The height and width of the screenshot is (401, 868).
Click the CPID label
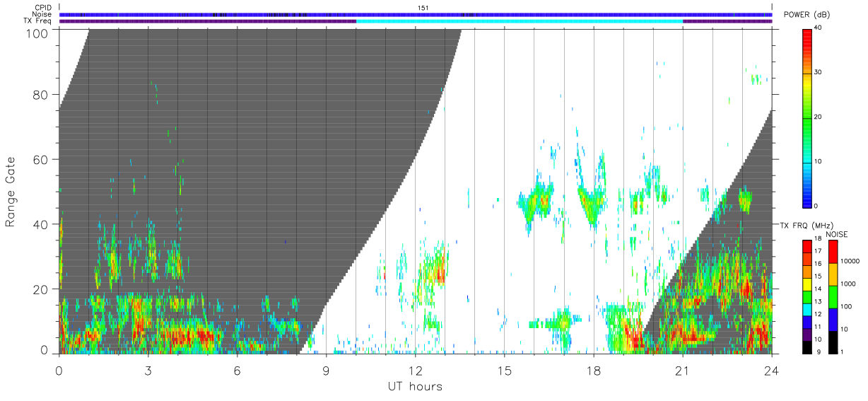point(44,8)
